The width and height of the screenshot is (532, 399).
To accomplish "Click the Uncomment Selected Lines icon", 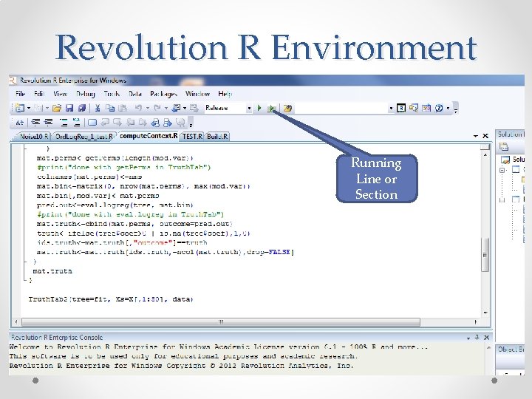I will pyautogui.click(x=77, y=123).
